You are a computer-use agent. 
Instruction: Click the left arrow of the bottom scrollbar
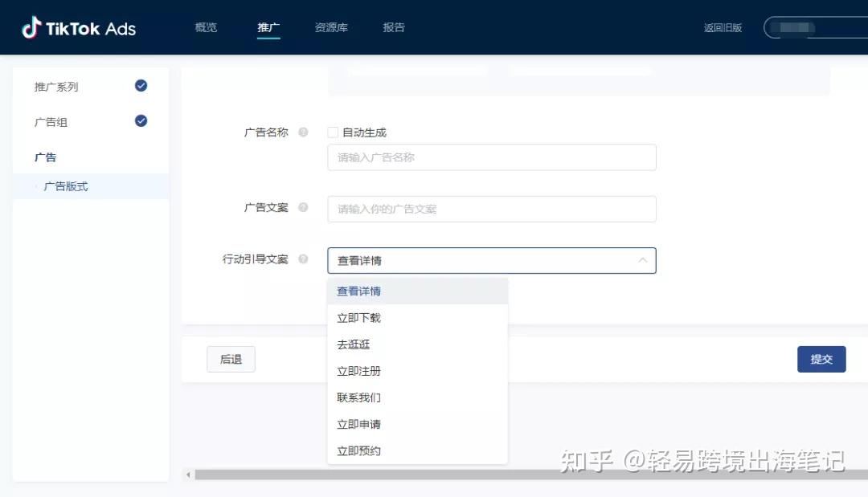click(186, 475)
